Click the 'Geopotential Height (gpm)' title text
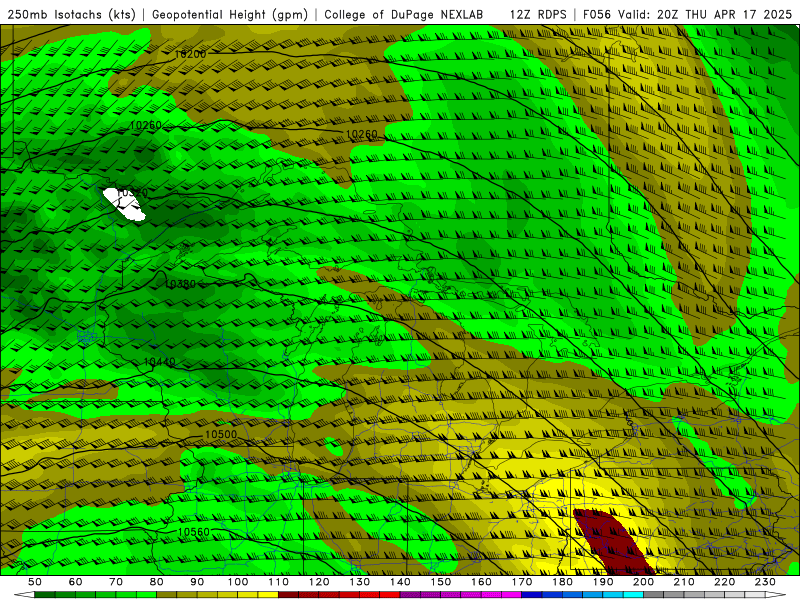Screen dimensions: 800x600 230,14
